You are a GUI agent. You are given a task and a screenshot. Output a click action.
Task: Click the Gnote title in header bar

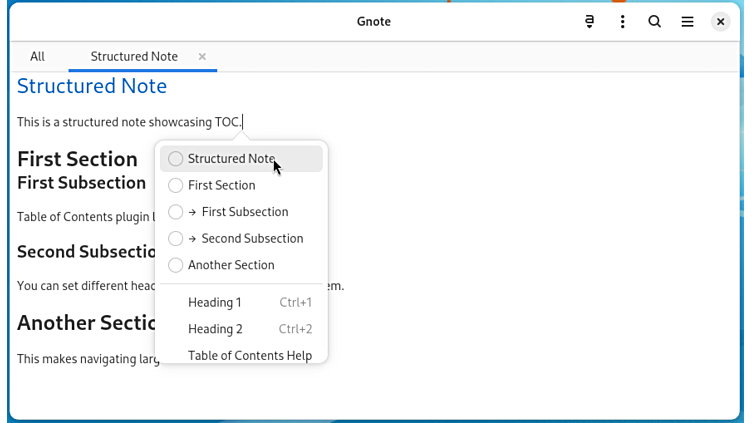coord(374,21)
